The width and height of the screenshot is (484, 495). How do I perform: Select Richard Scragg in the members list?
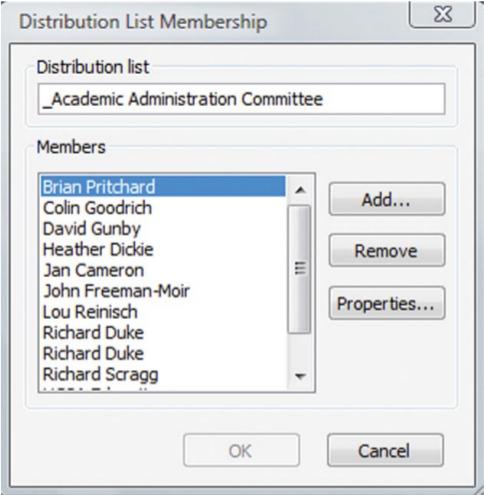[x=163, y=374]
